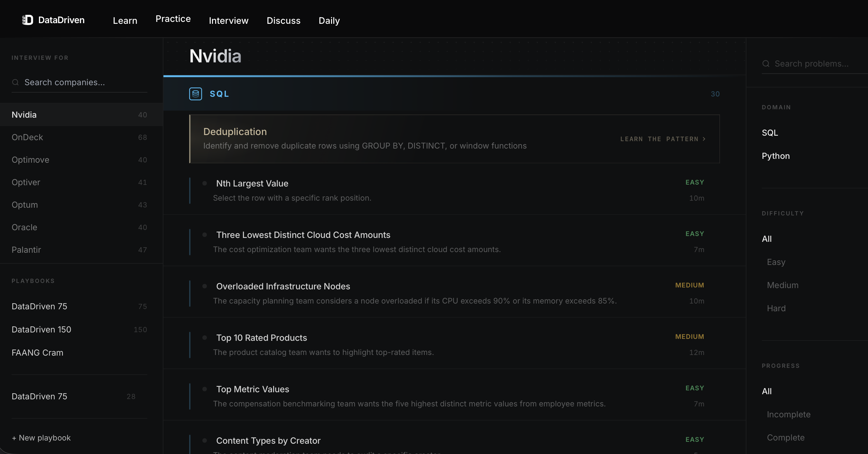Click New playbook button
This screenshot has width=868, height=454.
(x=41, y=438)
